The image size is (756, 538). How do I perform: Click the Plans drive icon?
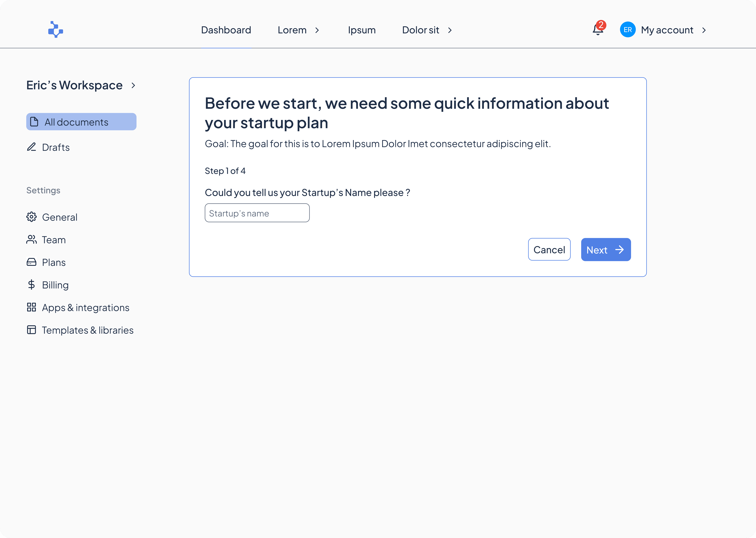[31, 262]
